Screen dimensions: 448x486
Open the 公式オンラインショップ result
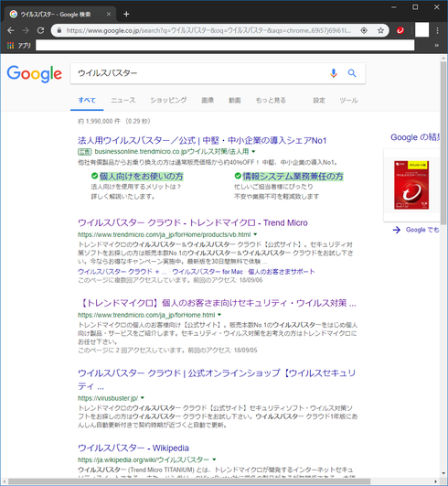point(217,380)
